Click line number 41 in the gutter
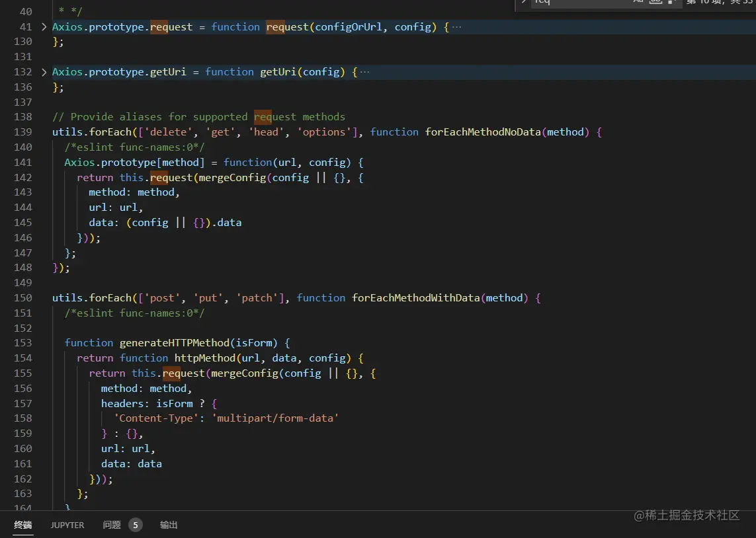Viewport: 756px width, 538px height. pyautogui.click(x=26, y=27)
